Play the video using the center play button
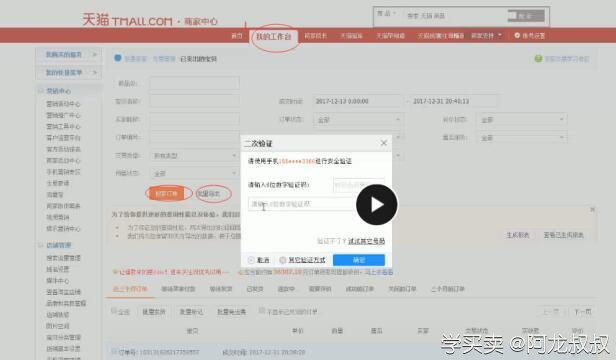The image size is (616, 360). [x=376, y=204]
